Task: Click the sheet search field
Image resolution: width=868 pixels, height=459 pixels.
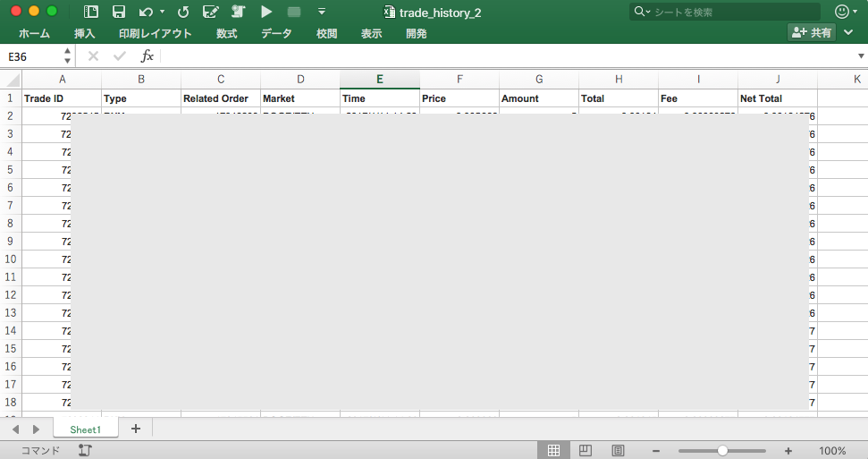Action: (x=724, y=12)
